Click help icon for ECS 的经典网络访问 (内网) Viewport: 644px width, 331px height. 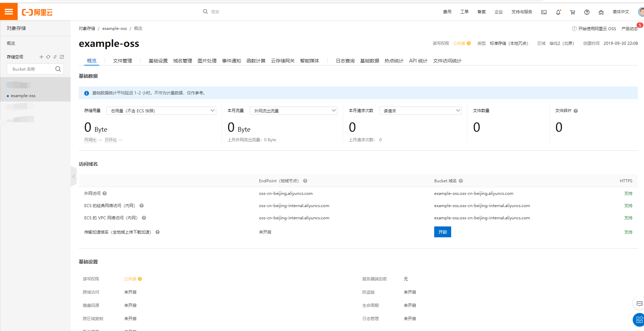(x=142, y=206)
